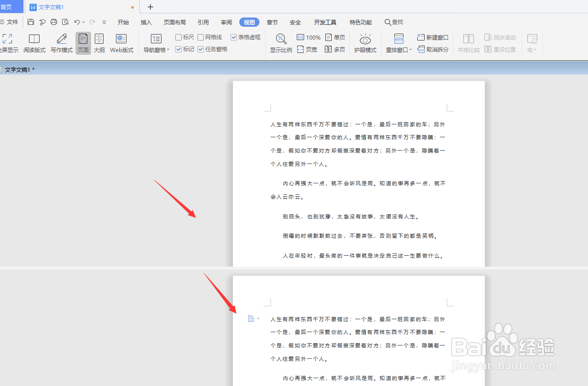Add a new tab with plus button
Viewport: 588px width, 386px height.
click(x=150, y=7)
